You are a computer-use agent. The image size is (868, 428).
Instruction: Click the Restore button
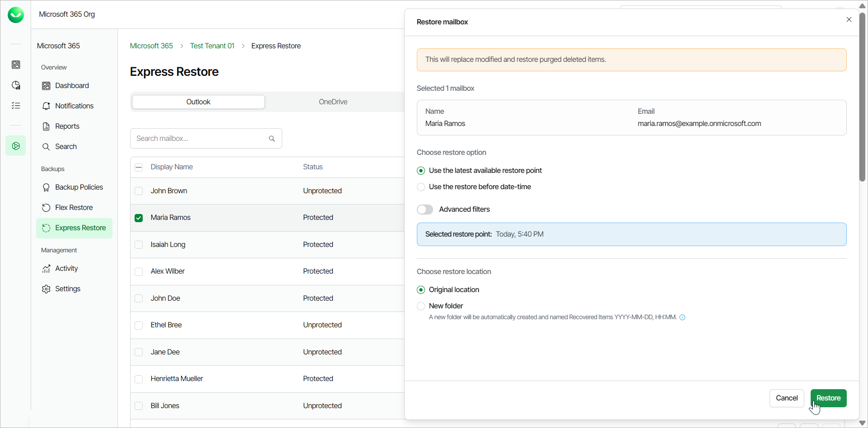point(828,398)
